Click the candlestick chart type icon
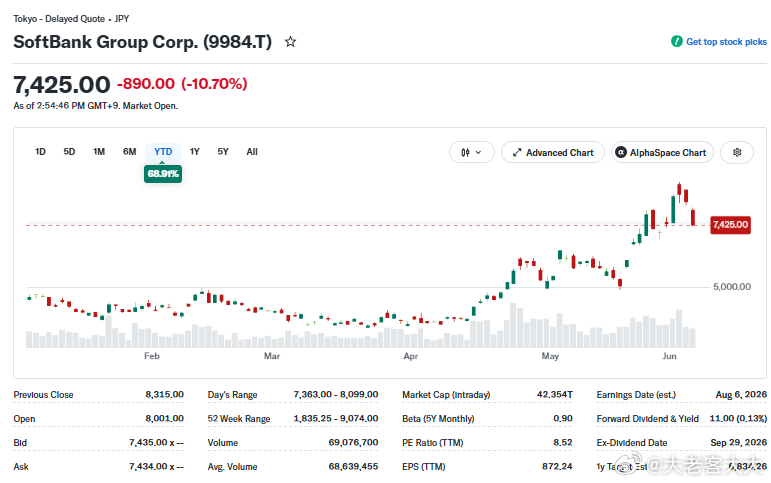Screen dimensions: 771x483 click(x=465, y=152)
